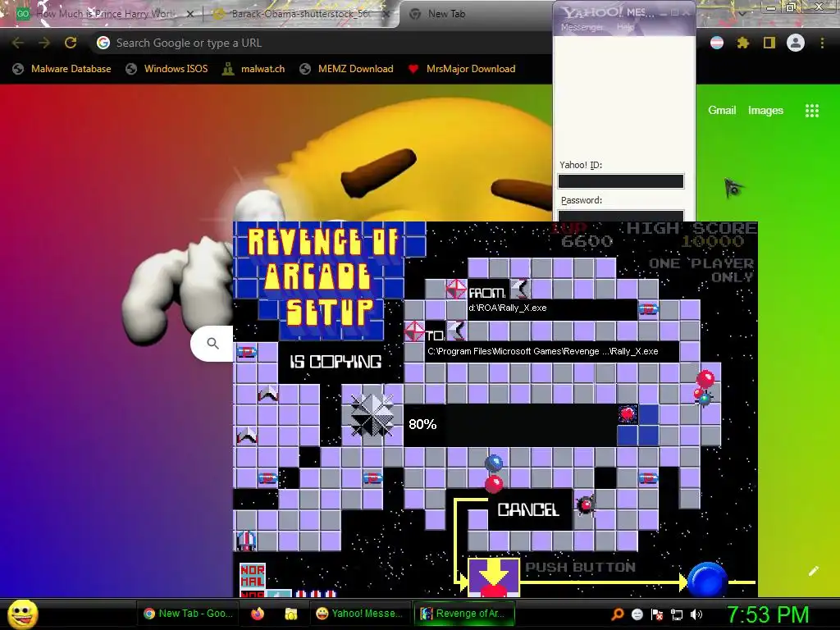
Task: Open Google apps grid icon
Action: click(x=812, y=111)
